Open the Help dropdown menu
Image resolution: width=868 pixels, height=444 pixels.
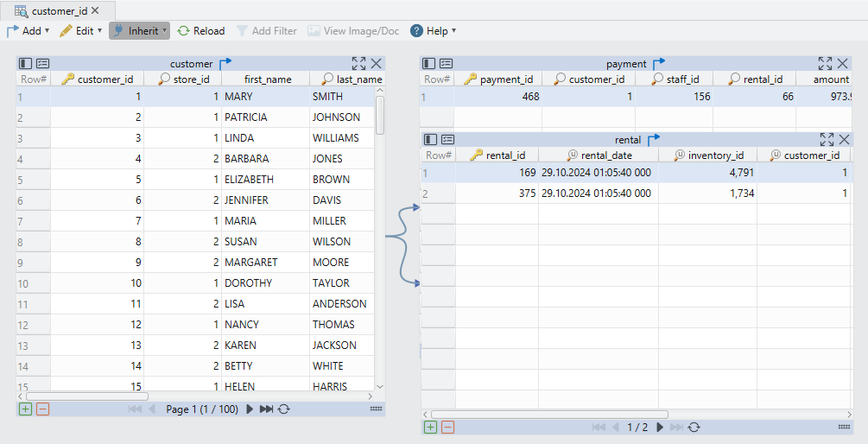433,31
